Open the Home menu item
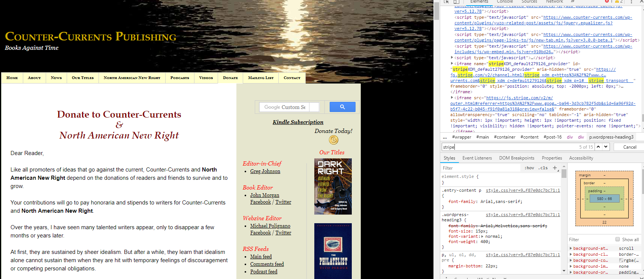Viewport: 644px width, 279px height. (x=12, y=78)
